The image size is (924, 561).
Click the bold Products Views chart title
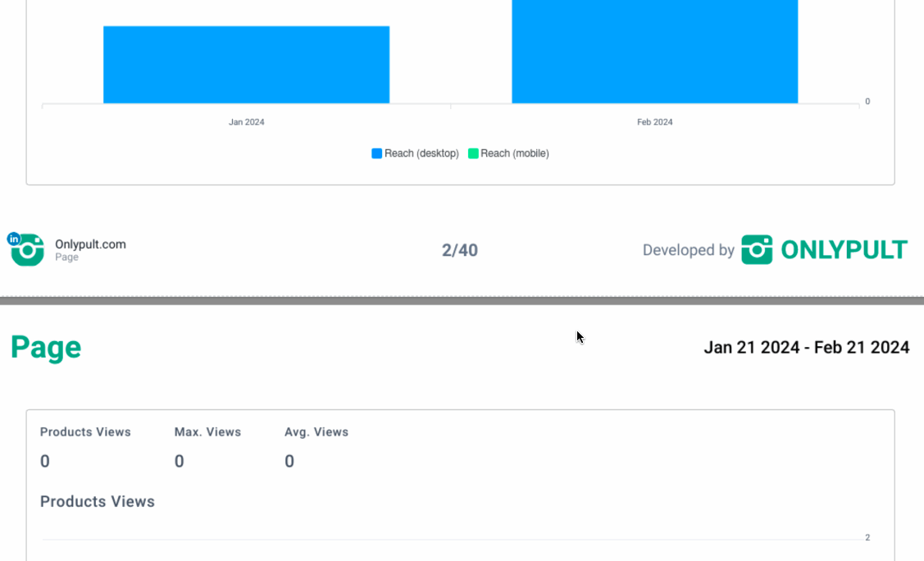98,502
